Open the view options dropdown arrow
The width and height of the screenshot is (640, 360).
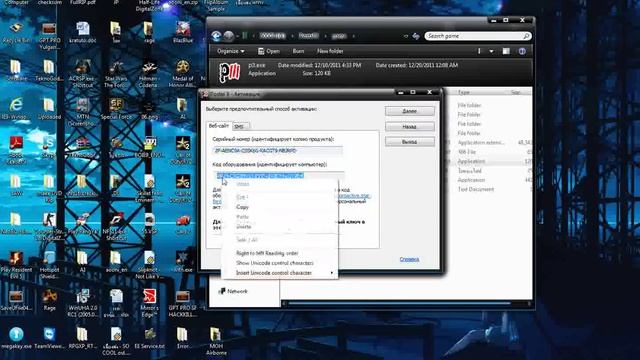coord(491,51)
